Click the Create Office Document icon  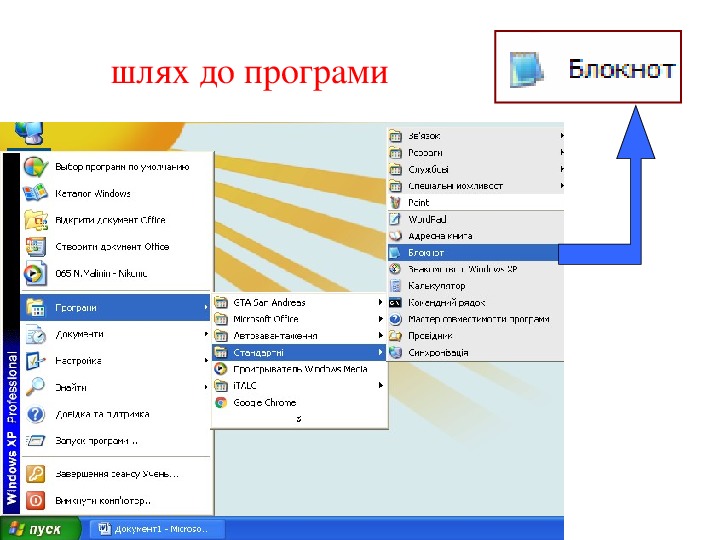coord(35,247)
